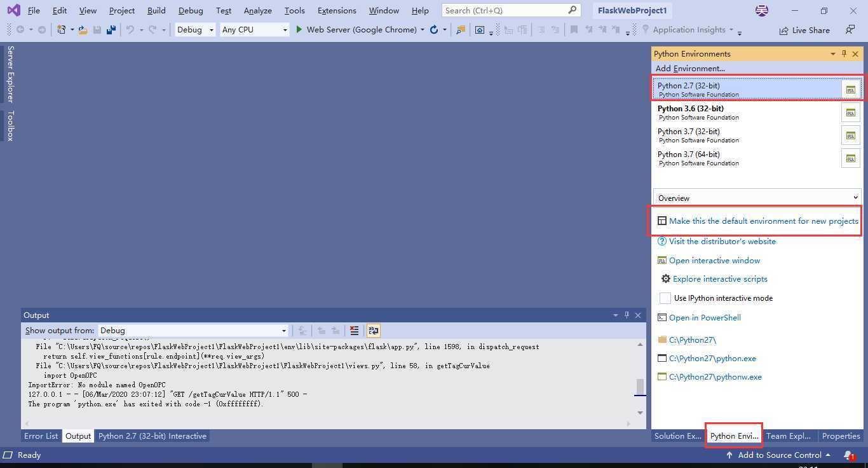This screenshot has height=468, width=868.
Task: Open interactive window for Python 3.7 64-bit
Action: click(850, 158)
